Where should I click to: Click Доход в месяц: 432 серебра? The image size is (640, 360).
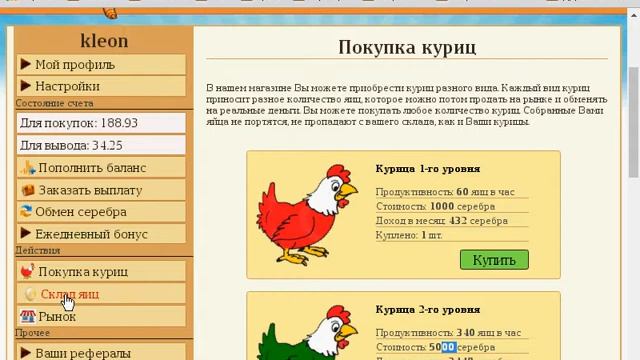pos(442,221)
